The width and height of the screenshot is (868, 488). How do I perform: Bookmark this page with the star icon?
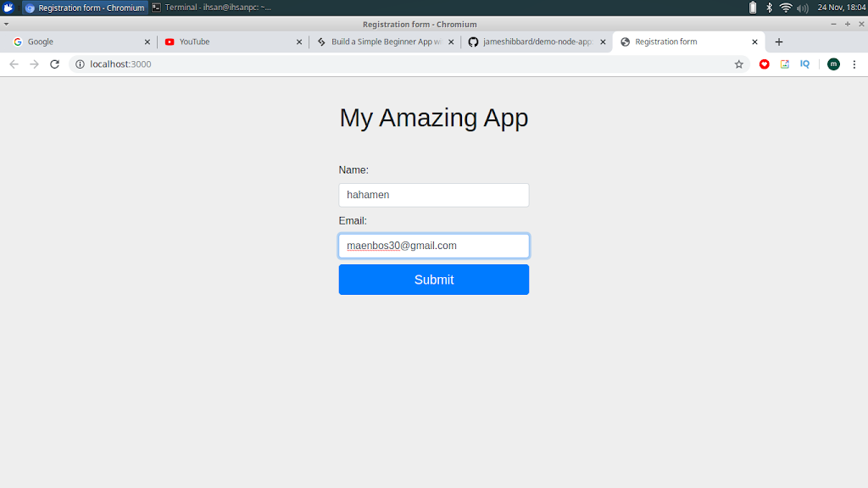pos(738,64)
